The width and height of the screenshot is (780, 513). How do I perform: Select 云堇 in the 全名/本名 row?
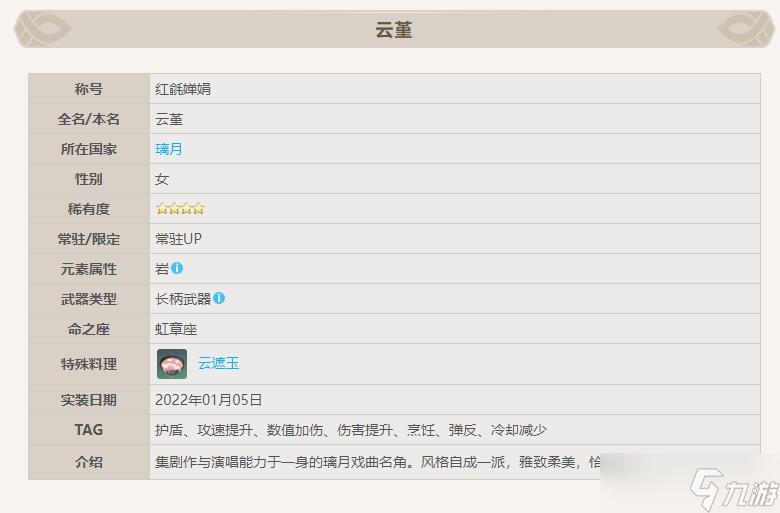click(169, 119)
